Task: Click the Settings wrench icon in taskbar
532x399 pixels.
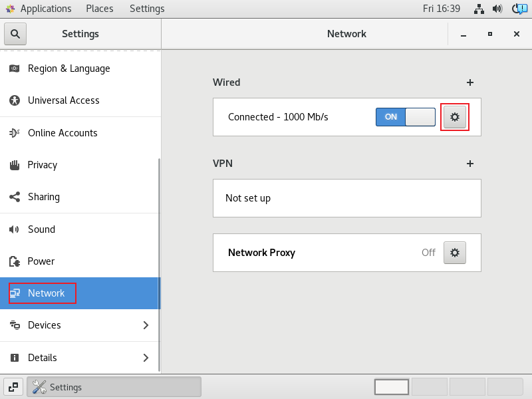Action: (x=39, y=387)
